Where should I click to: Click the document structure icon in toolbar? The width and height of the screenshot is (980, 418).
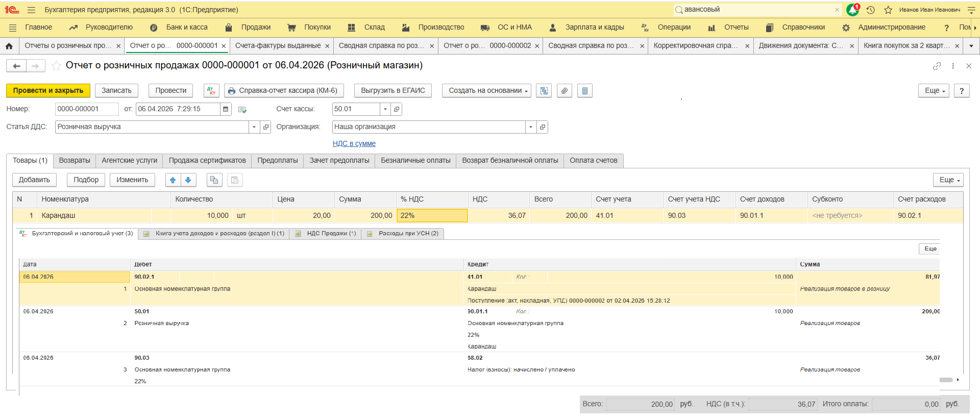544,91
